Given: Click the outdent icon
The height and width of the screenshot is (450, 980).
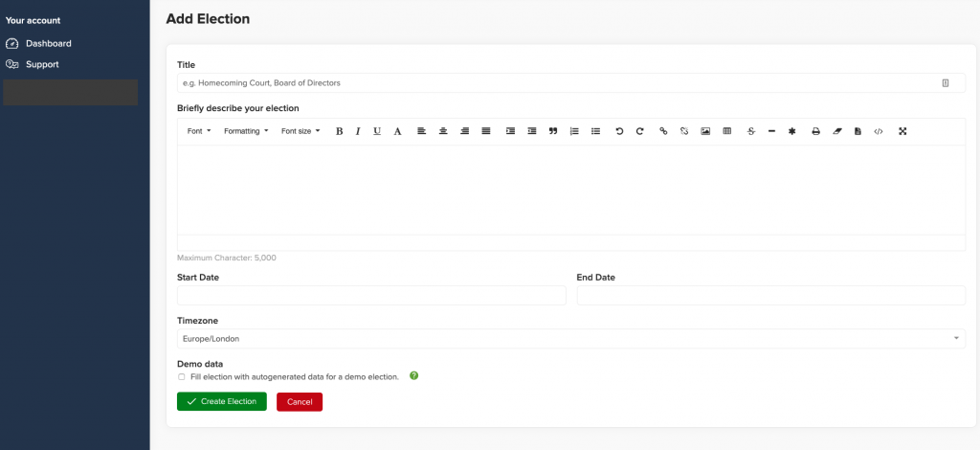Looking at the screenshot, I should point(532,131).
